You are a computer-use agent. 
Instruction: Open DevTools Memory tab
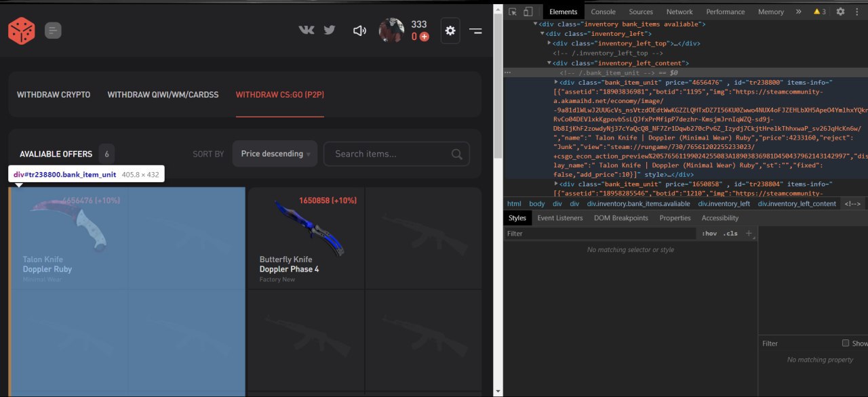point(771,12)
